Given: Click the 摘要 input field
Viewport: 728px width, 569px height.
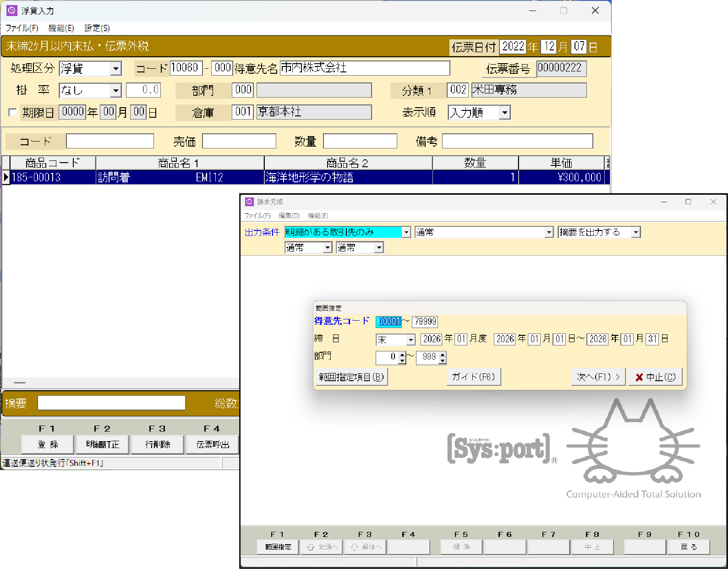Looking at the screenshot, I should pos(111,403).
